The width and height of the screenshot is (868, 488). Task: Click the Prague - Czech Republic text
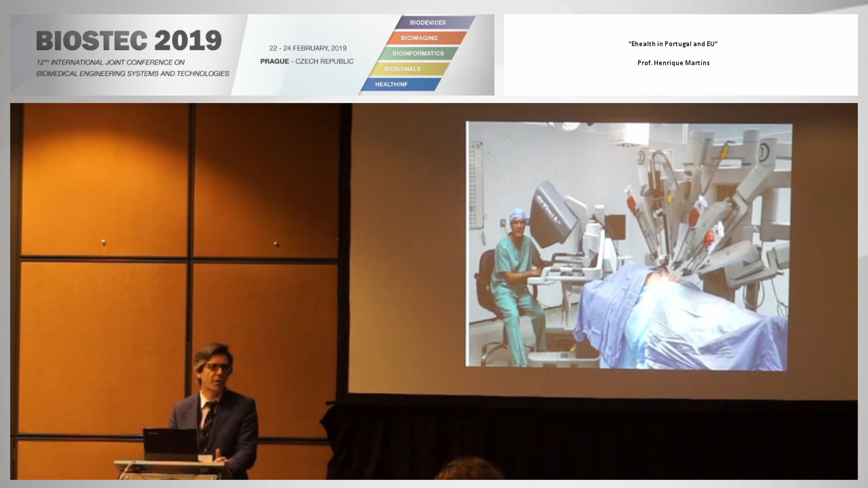click(307, 61)
